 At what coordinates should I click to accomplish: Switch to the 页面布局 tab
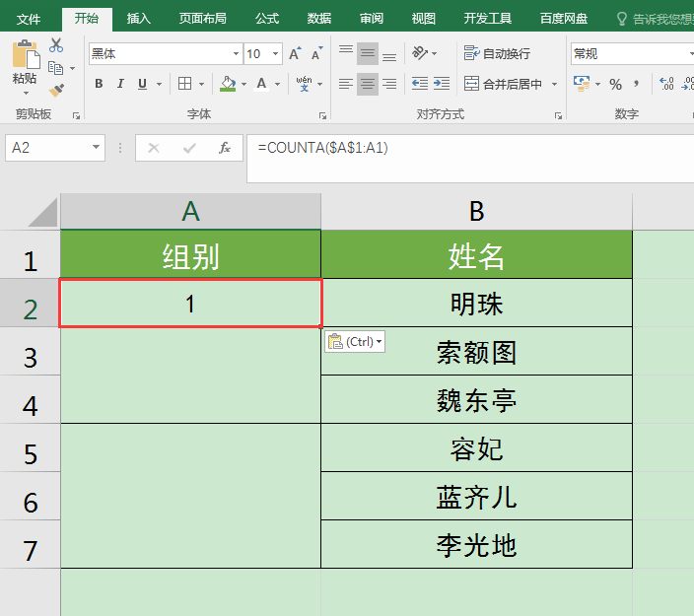[203, 19]
